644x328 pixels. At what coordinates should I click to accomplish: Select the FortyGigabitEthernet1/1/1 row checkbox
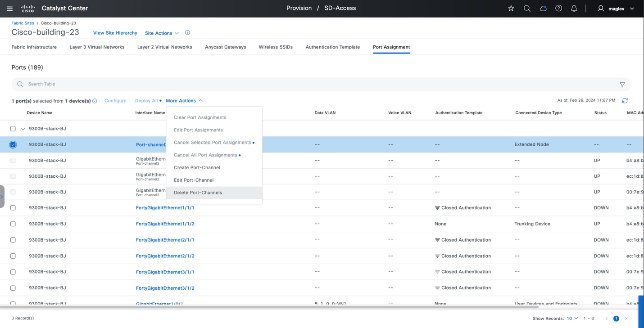click(13, 208)
